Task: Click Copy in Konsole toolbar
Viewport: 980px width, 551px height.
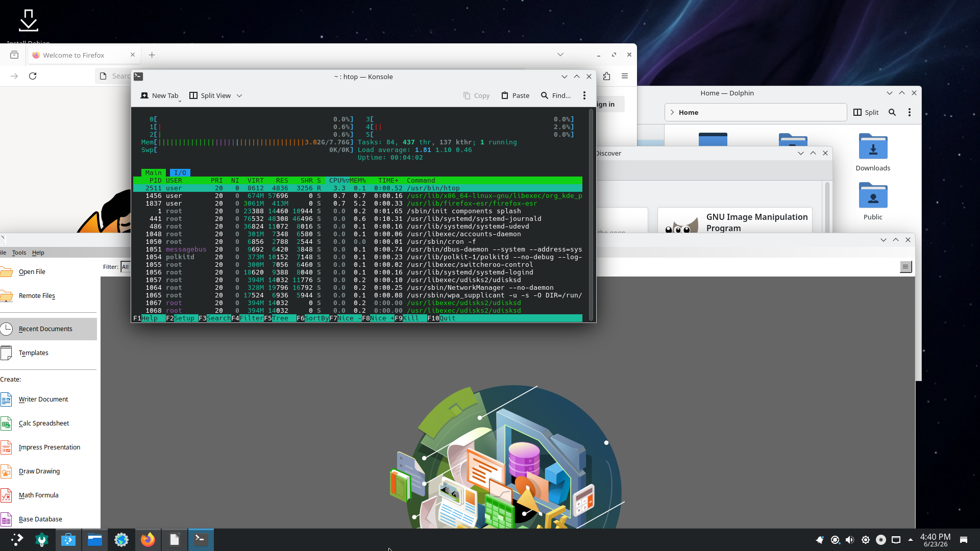Action: [x=477, y=95]
